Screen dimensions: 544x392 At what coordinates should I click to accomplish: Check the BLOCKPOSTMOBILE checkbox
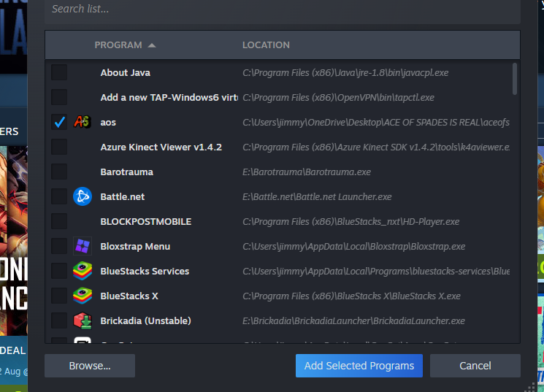point(59,221)
